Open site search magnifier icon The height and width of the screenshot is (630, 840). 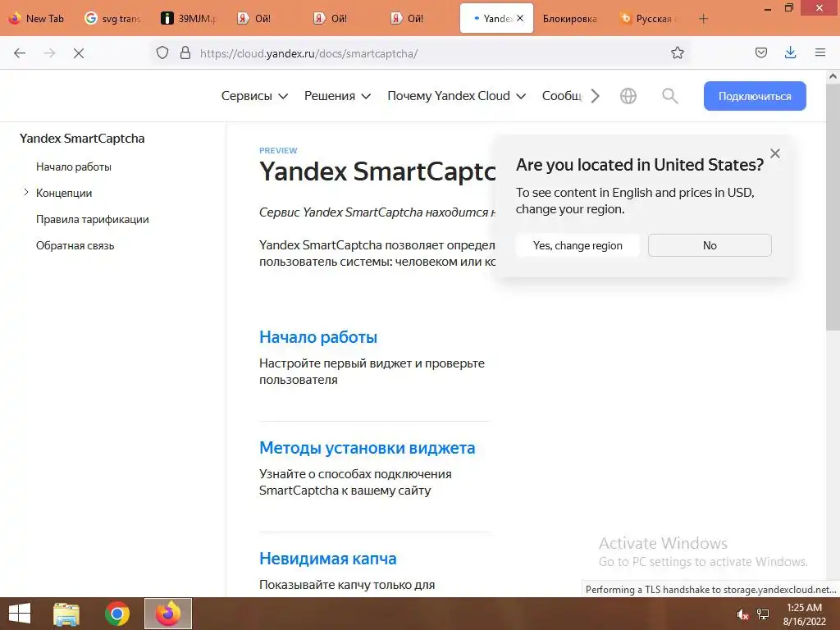[x=669, y=96]
